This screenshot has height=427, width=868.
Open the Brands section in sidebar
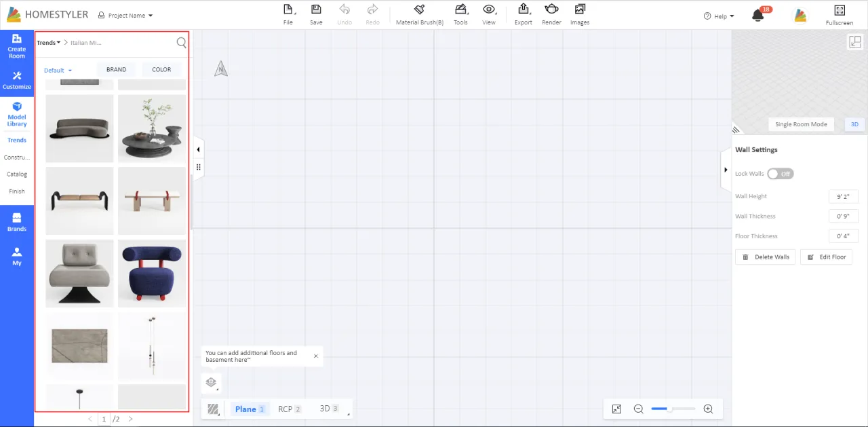[17, 222]
